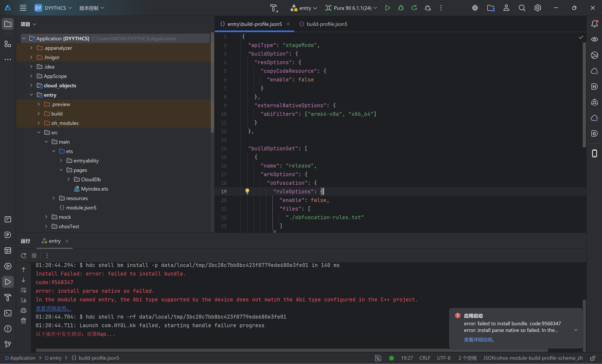Rerun entry in the Run panel
This screenshot has width=602, height=364.
click(24, 255)
